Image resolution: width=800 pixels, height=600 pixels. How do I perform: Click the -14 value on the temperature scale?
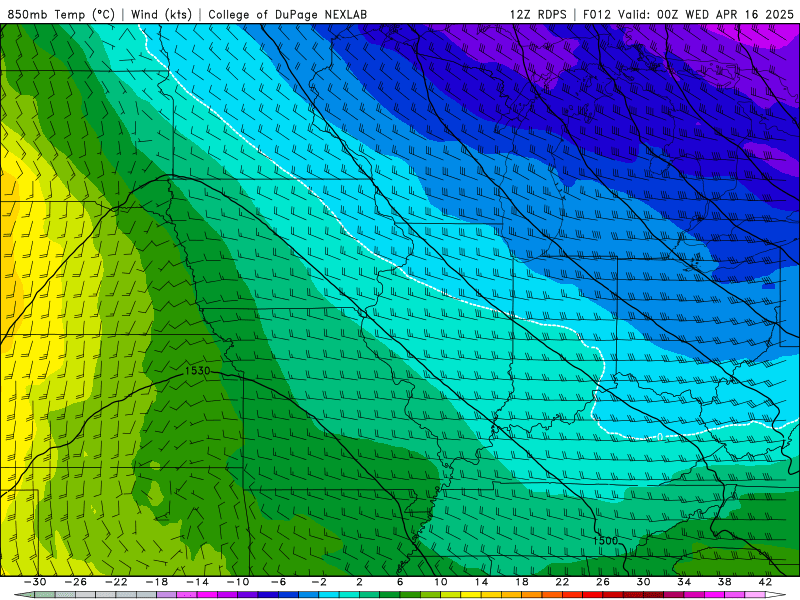[x=197, y=582]
